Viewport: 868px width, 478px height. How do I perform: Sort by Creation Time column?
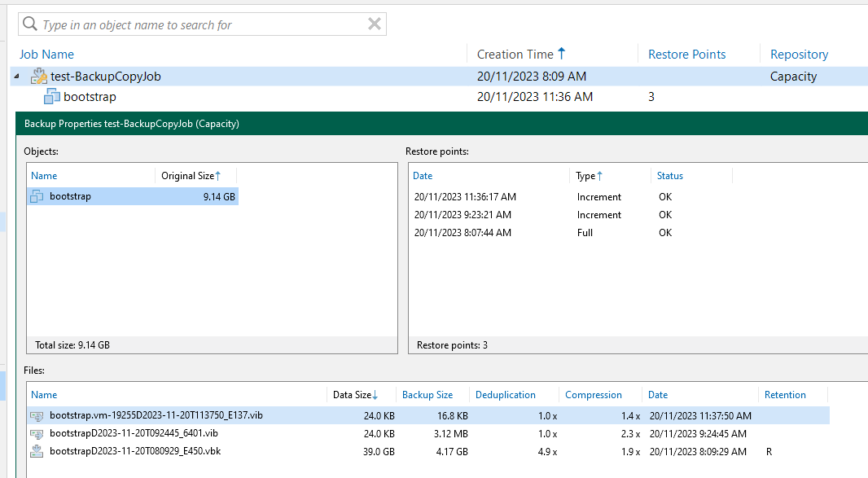515,55
